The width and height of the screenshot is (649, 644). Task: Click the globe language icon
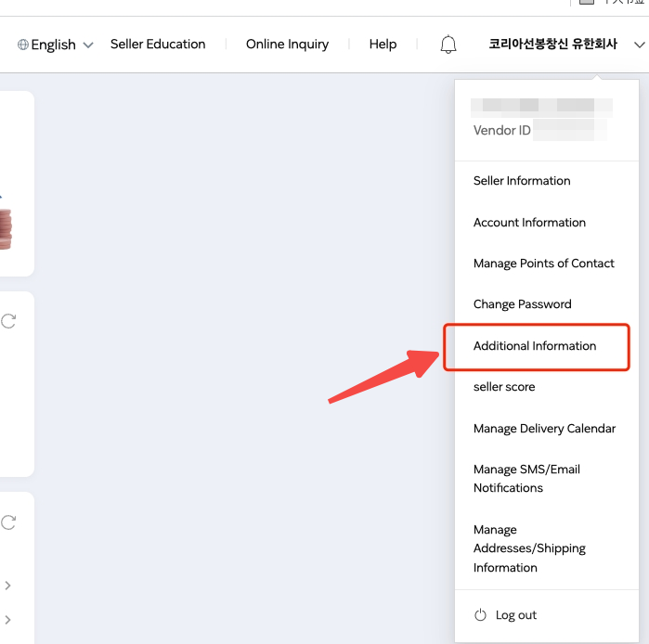tap(23, 45)
